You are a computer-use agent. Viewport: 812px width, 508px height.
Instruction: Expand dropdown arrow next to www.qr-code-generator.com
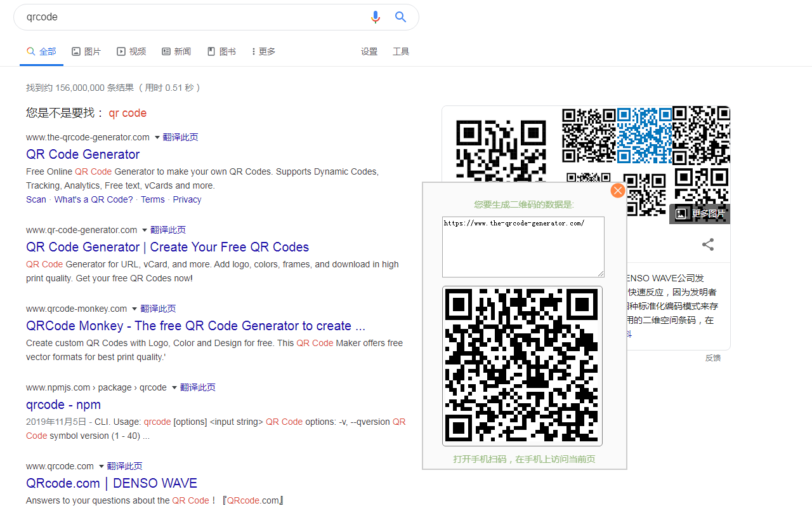(145, 230)
